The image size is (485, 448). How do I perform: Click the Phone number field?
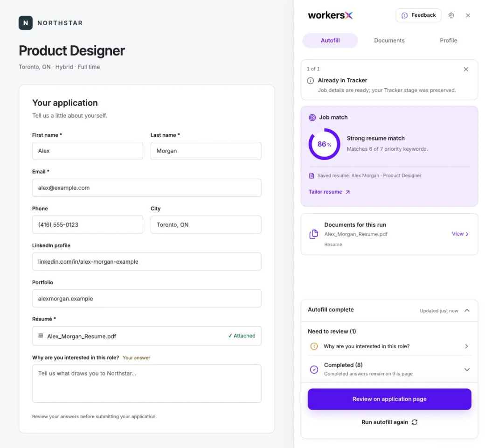click(88, 225)
